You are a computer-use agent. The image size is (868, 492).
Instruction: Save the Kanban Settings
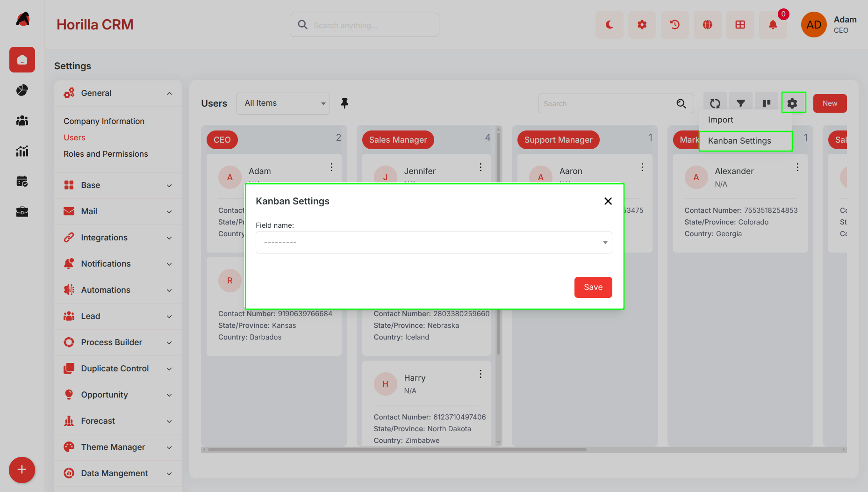(593, 287)
